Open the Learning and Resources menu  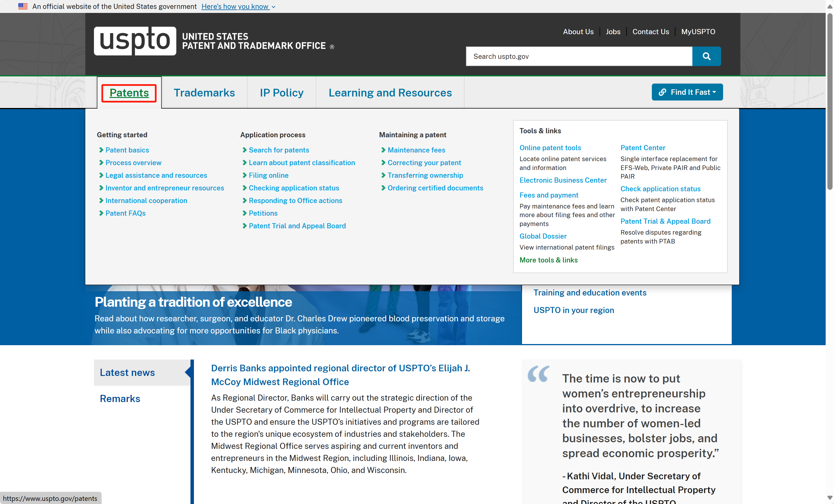[390, 93]
